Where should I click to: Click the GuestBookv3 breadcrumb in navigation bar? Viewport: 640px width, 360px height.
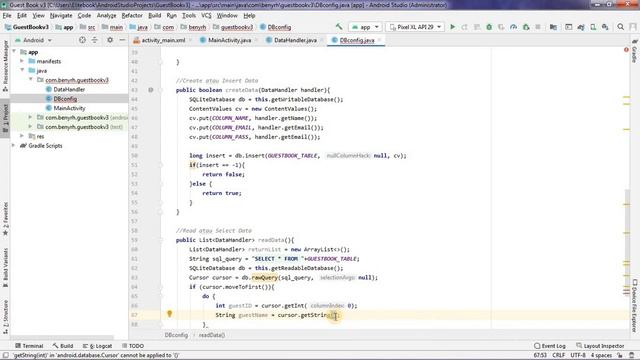27,27
